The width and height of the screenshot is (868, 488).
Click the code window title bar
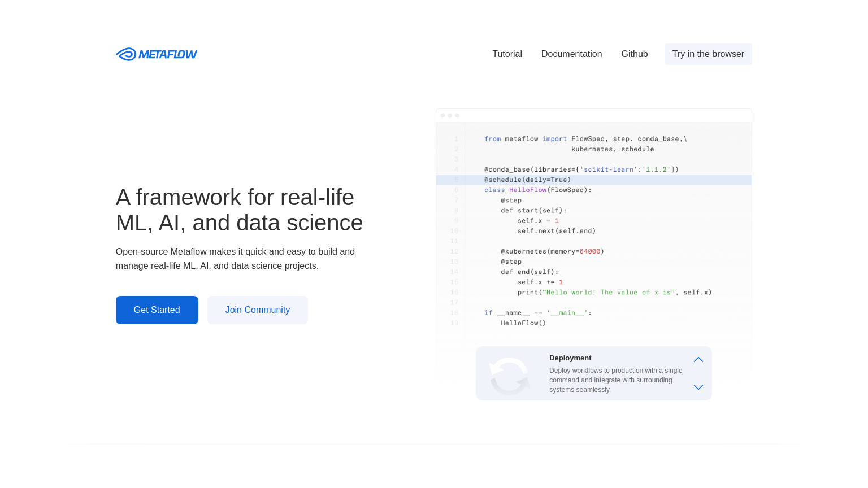click(x=593, y=115)
